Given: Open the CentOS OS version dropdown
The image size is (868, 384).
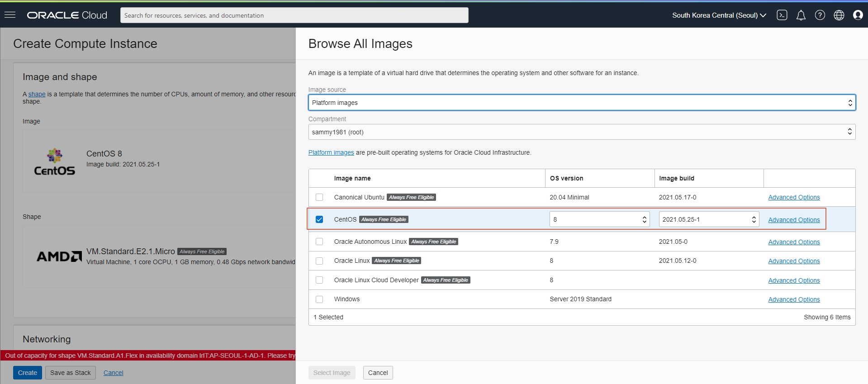Looking at the screenshot, I should [x=599, y=219].
